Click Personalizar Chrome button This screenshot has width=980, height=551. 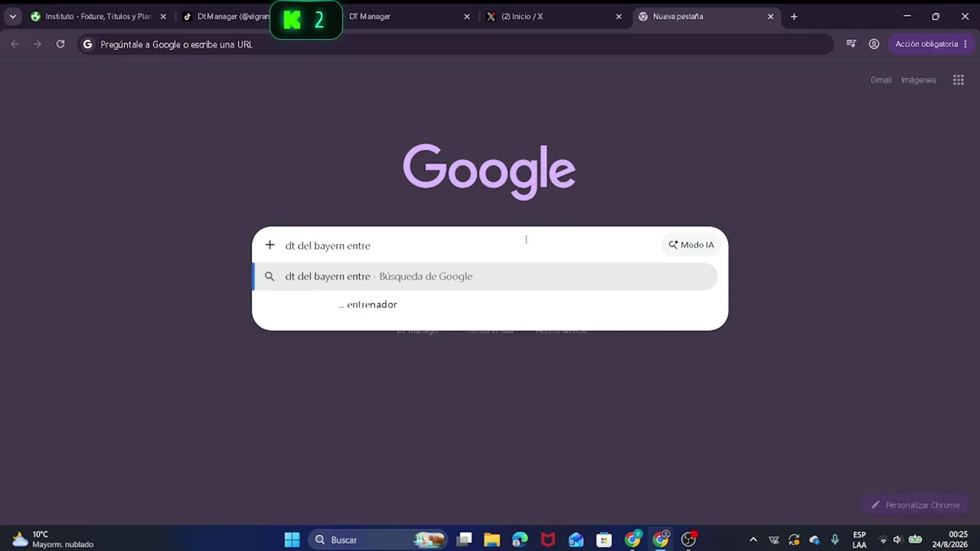[x=915, y=505]
